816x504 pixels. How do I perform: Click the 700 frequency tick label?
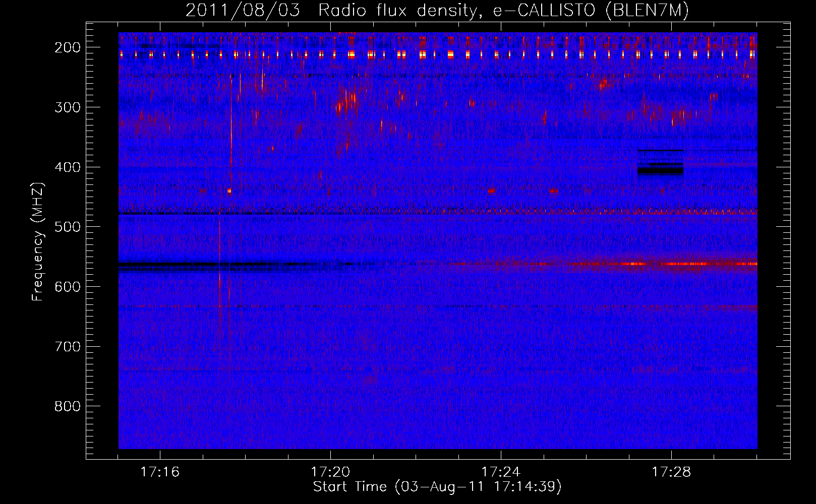pos(67,347)
